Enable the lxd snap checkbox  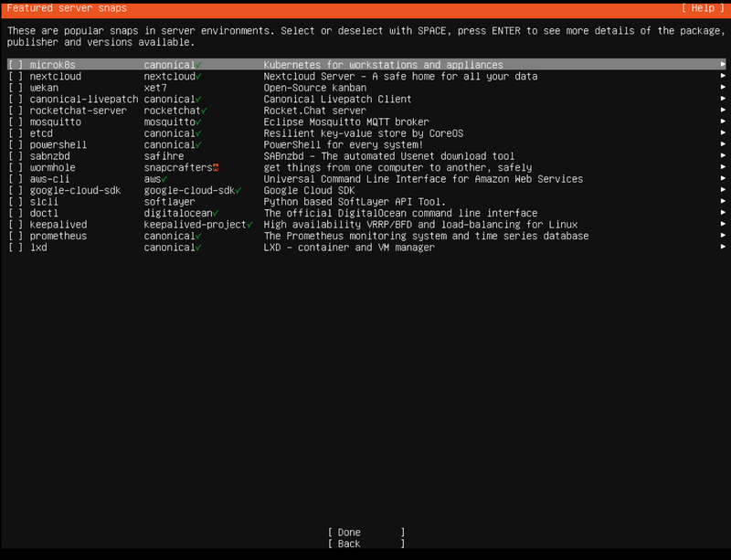click(16, 248)
